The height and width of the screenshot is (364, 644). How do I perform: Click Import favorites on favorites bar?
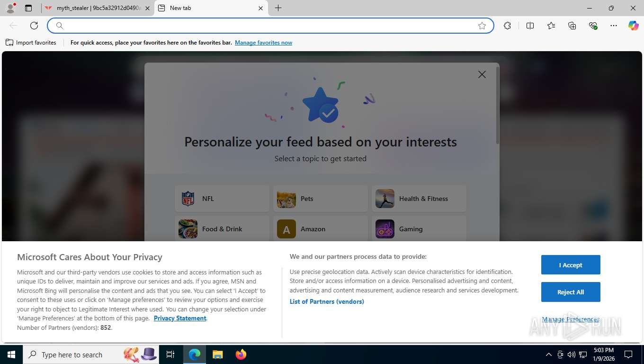31,43
